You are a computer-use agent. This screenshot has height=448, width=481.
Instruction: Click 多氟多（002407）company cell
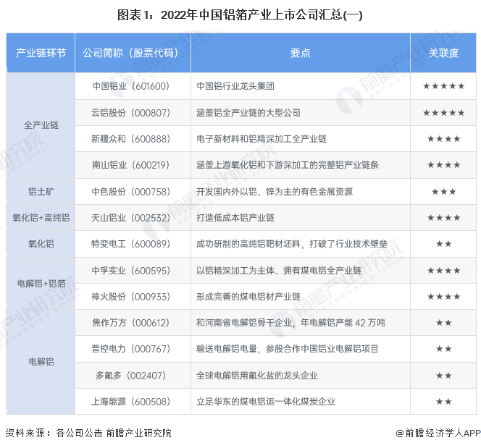pos(133,376)
